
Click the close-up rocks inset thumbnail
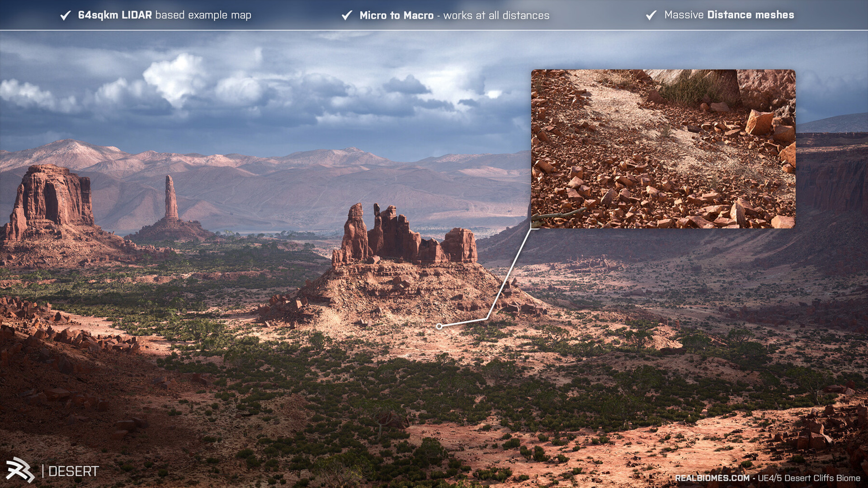[x=663, y=149]
